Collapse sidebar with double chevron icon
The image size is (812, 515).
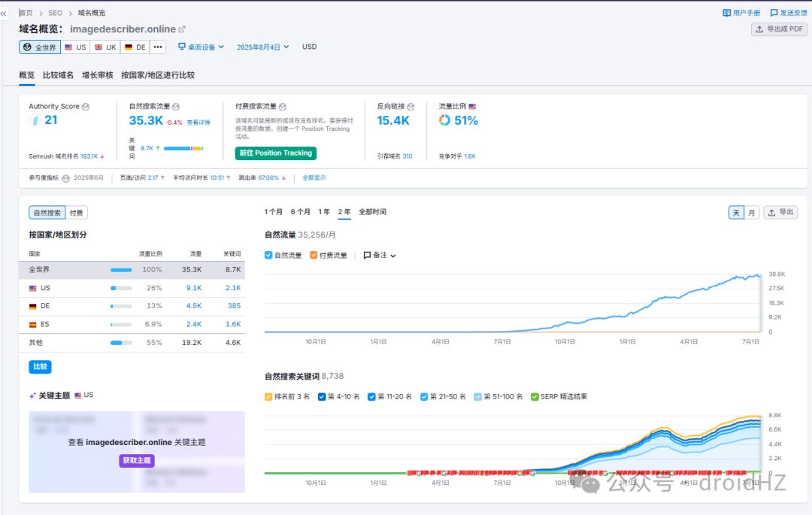pos(4,14)
